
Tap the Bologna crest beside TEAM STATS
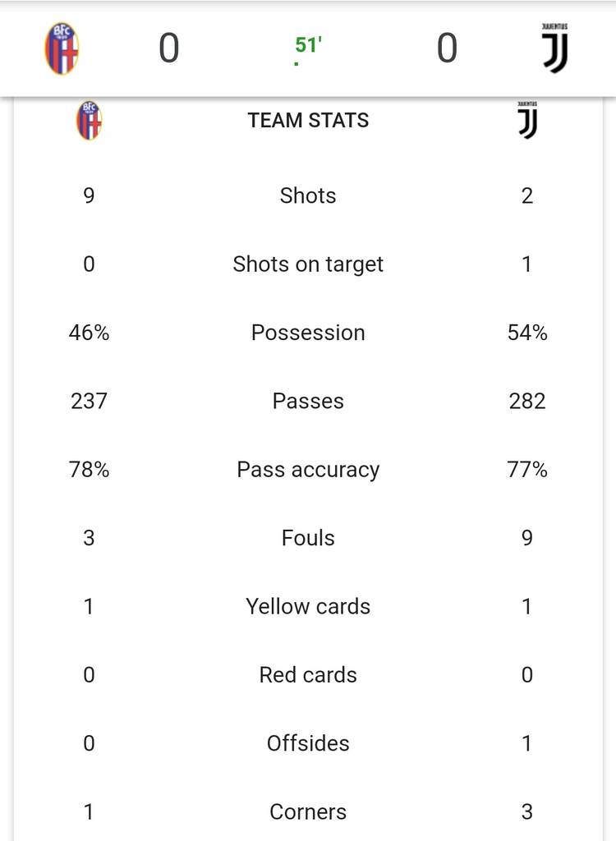coord(89,121)
